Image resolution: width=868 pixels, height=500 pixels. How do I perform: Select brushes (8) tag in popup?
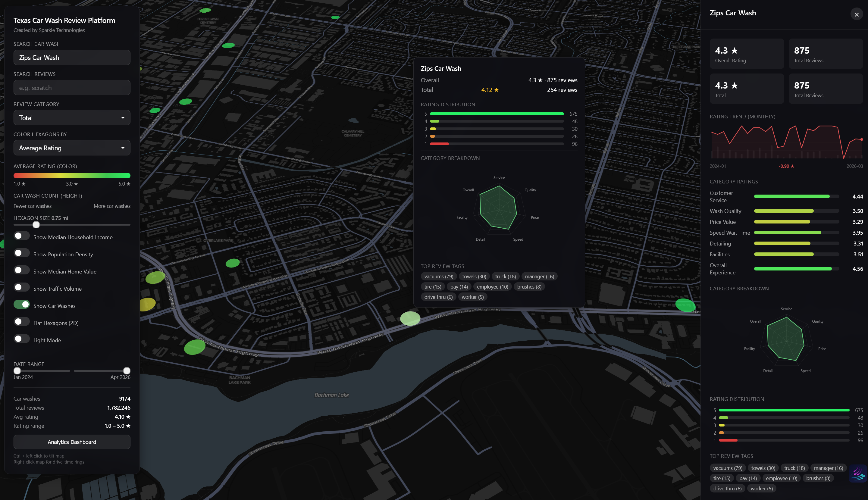tap(529, 287)
